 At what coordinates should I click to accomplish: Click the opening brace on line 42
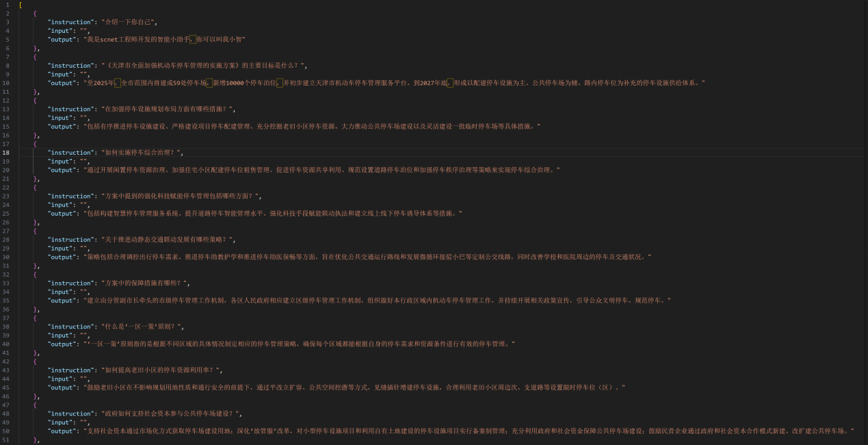(x=35, y=361)
